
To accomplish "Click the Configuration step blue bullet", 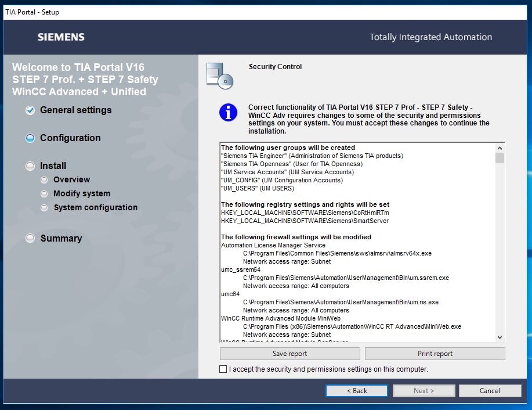I will coord(30,138).
